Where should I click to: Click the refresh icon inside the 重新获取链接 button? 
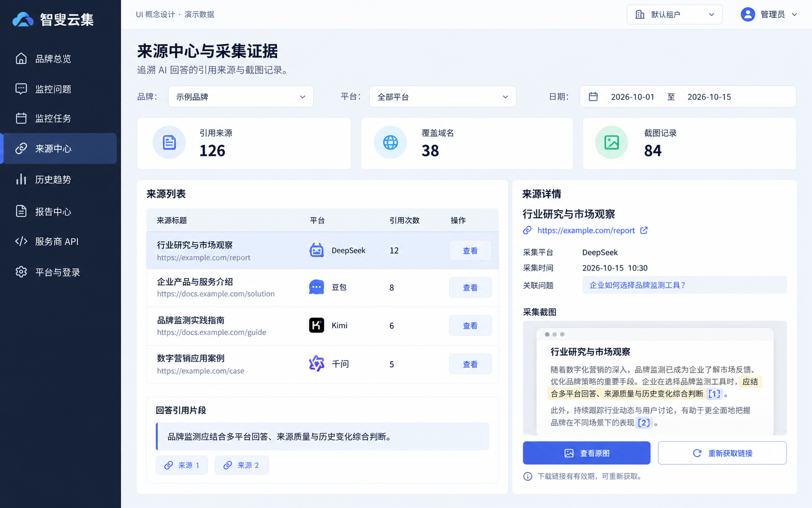click(697, 453)
